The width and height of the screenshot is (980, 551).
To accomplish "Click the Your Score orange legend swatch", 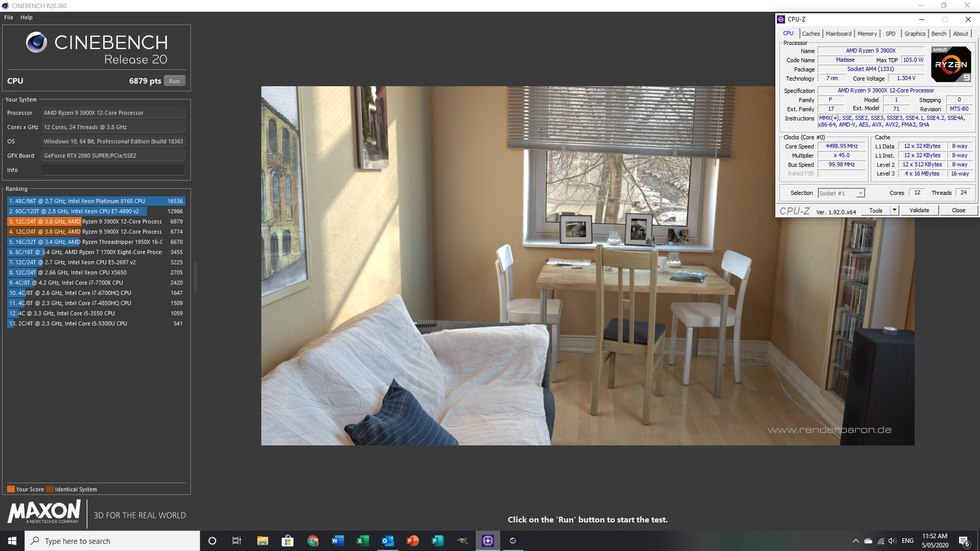I will coord(11,489).
